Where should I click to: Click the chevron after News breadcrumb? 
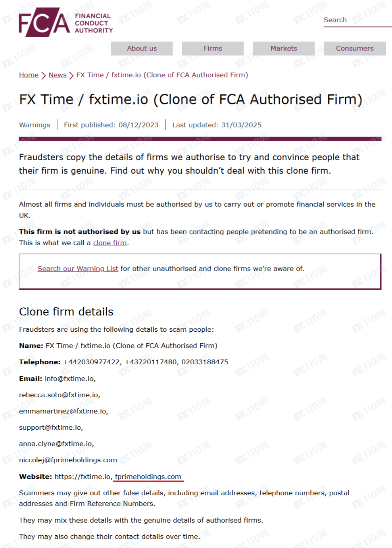(71, 75)
